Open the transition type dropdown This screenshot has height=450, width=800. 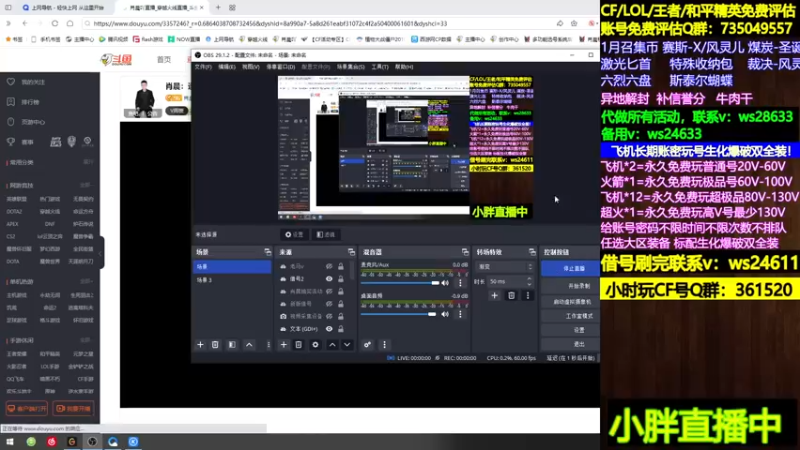tap(505, 267)
